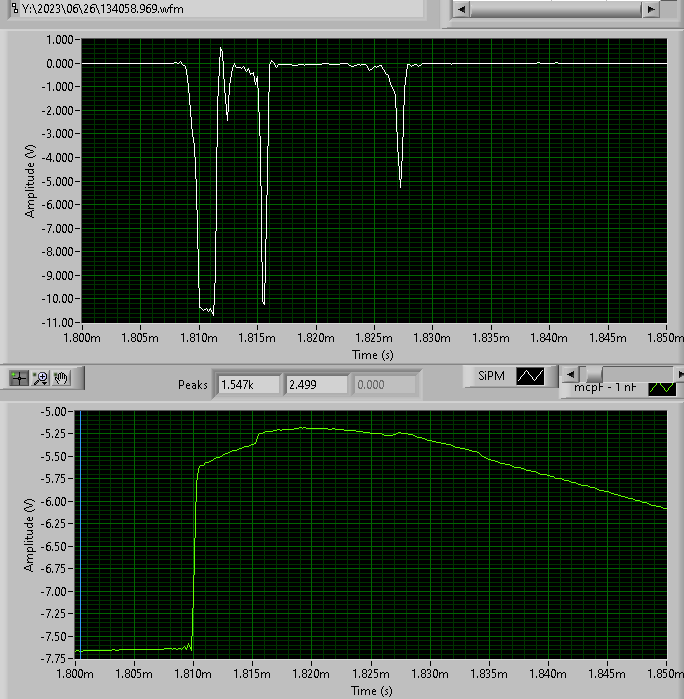Click the top scrollbar right arrow

(651, 9)
